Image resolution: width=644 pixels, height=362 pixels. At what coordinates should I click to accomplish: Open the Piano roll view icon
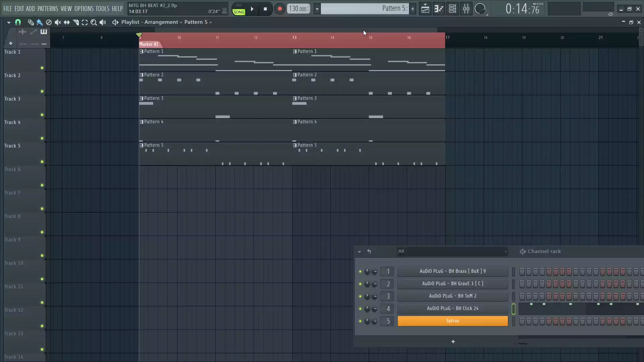[x=439, y=9]
